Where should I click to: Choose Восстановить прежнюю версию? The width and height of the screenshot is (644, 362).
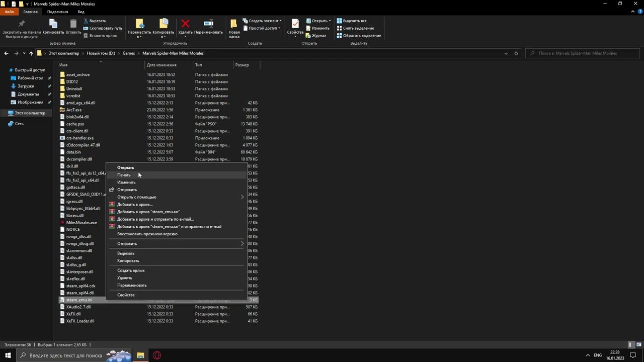point(176,234)
